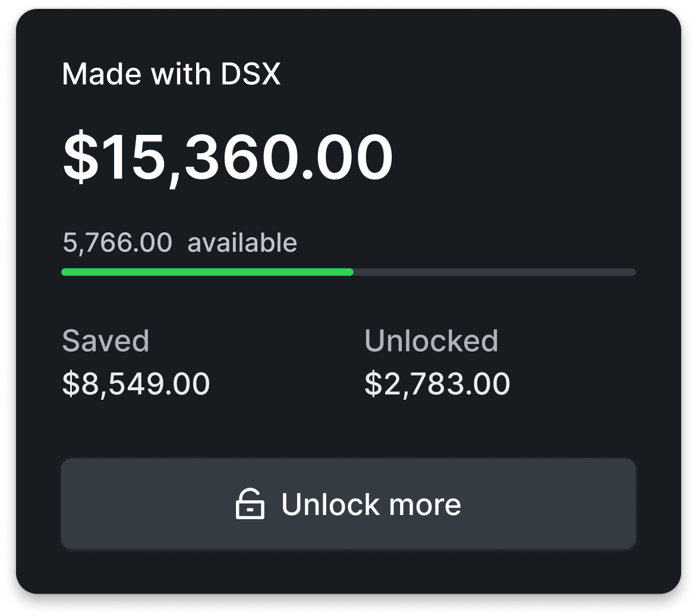
Task: Select the Unlocked label
Action: coord(432,341)
